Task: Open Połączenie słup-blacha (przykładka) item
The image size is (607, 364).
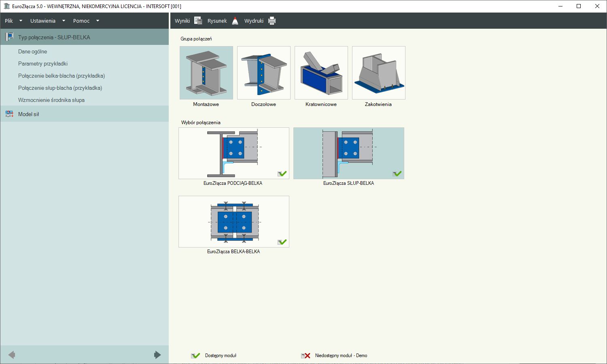Action: pyautogui.click(x=60, y=88)
